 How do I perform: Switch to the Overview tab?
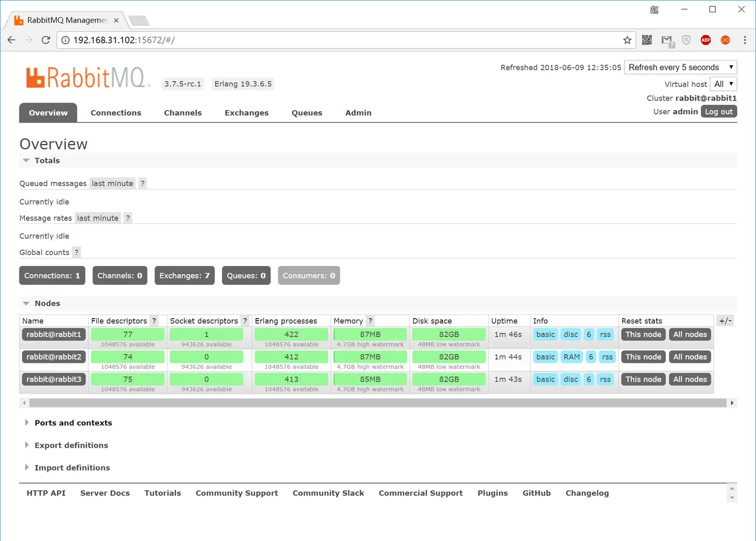pos(48,113)
